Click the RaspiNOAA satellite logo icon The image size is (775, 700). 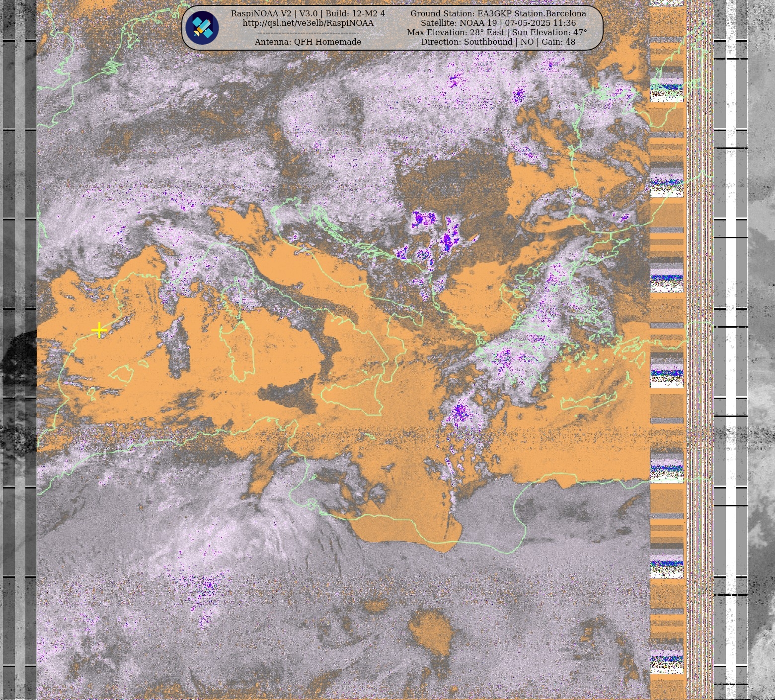[202, 28]
